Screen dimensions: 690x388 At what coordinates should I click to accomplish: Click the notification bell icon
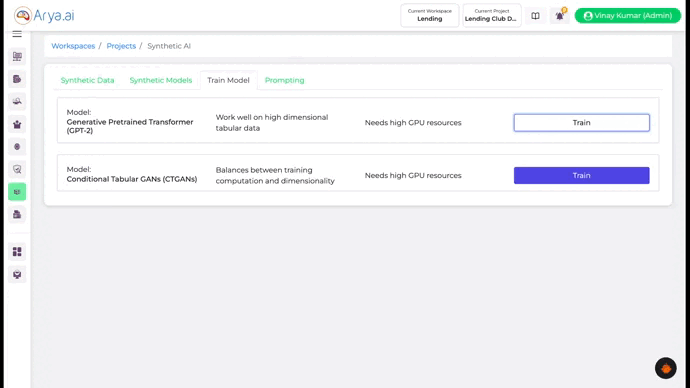pos(560,16)
